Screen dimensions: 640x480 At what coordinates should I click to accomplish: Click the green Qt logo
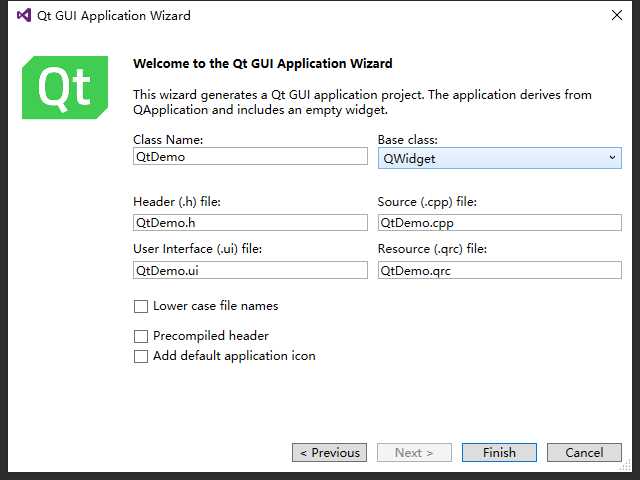click(65, 87)
